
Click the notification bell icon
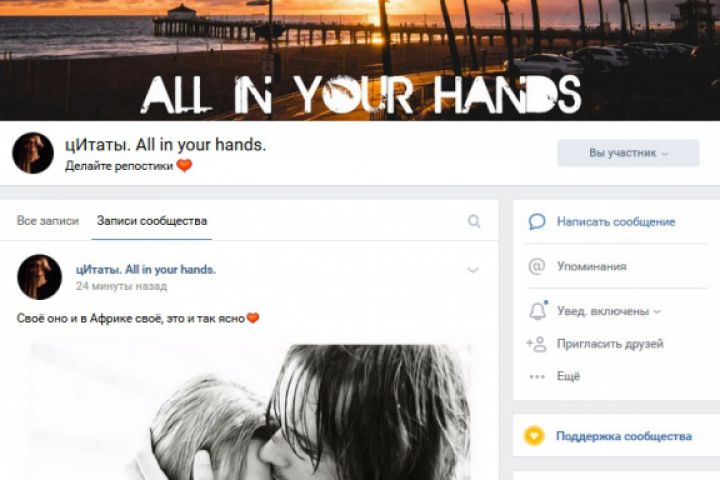coord(538,311)
